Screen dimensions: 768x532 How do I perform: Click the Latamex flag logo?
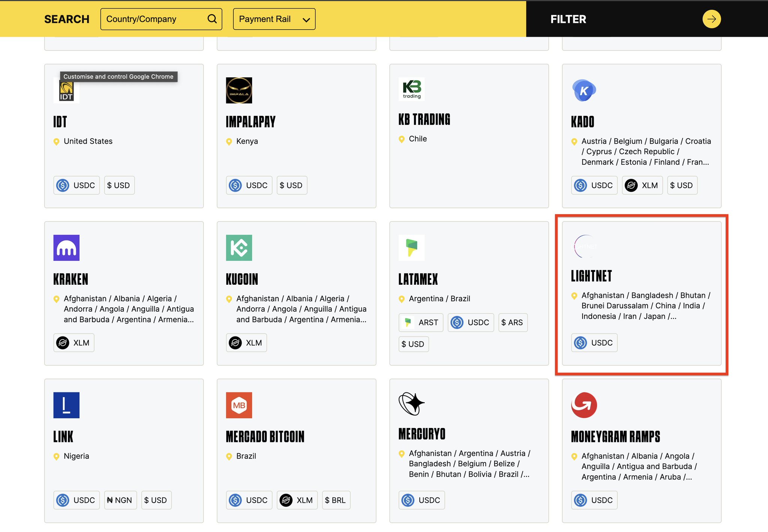pos(412,248)
